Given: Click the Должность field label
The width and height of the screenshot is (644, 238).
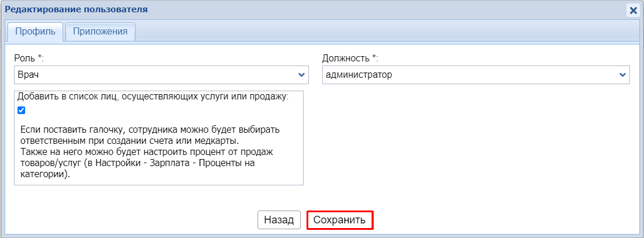Looking at the screenshot, I should 350,58.
